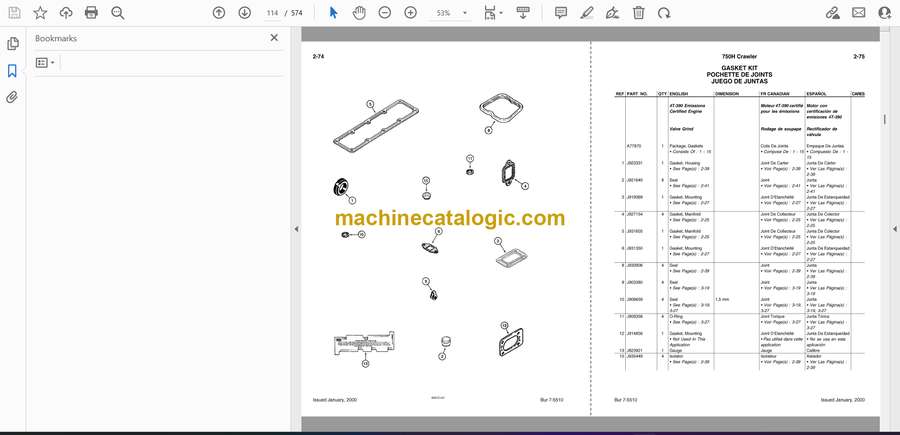Click the '750H Crawler' title text
Screen dimensions: 900x435
[739, 57]
